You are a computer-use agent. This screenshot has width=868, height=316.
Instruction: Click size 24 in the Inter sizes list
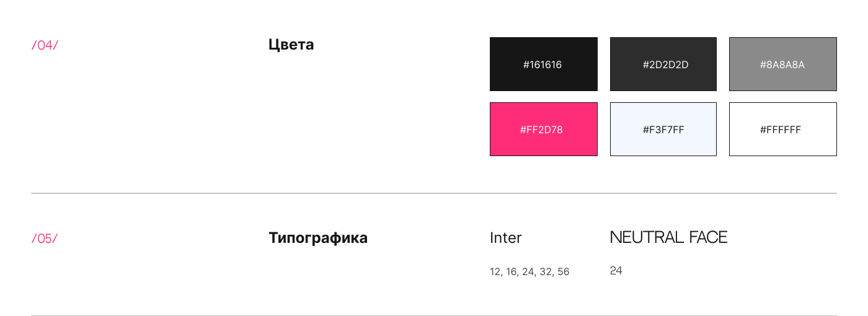click(x=529, y=272)
